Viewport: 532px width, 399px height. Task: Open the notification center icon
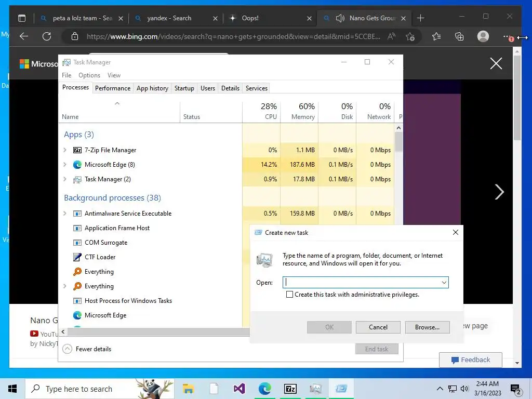pos(516,389)
